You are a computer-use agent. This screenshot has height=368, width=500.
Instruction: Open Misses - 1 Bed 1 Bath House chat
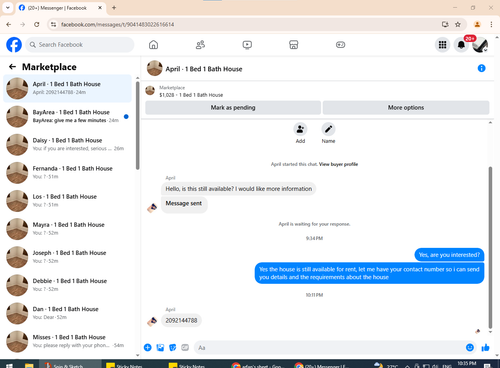pos(67,341)
